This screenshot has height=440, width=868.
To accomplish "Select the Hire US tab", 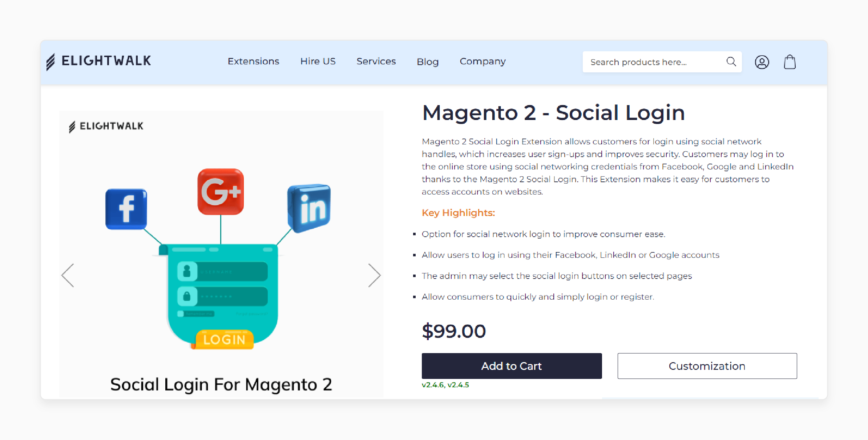I will pos(317,61).
